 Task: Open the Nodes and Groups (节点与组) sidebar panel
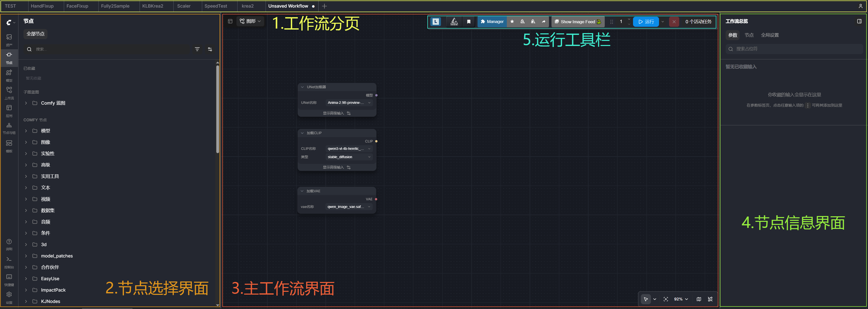[x=9, y=128]
